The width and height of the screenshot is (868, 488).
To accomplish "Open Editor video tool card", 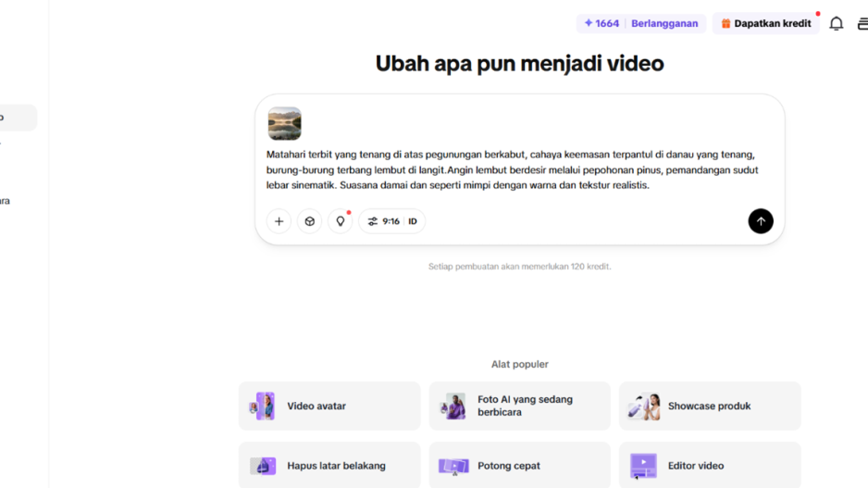I will point(709,466).
